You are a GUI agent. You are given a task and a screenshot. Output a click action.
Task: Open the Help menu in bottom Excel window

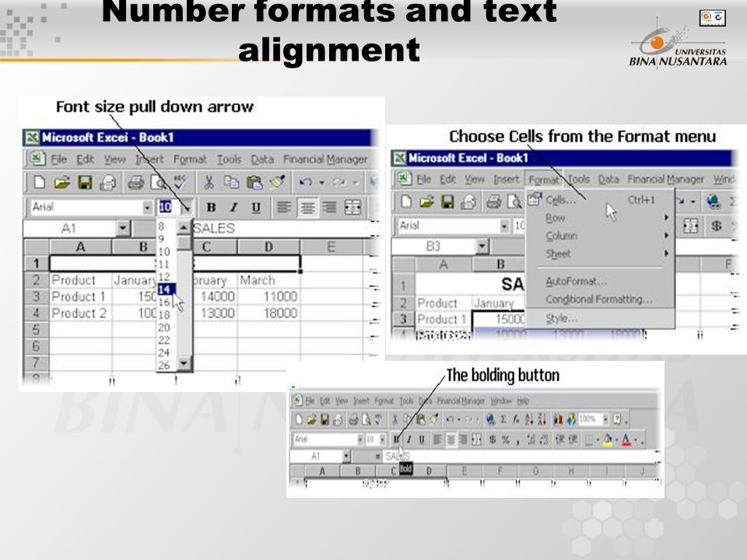coord(523,401)
